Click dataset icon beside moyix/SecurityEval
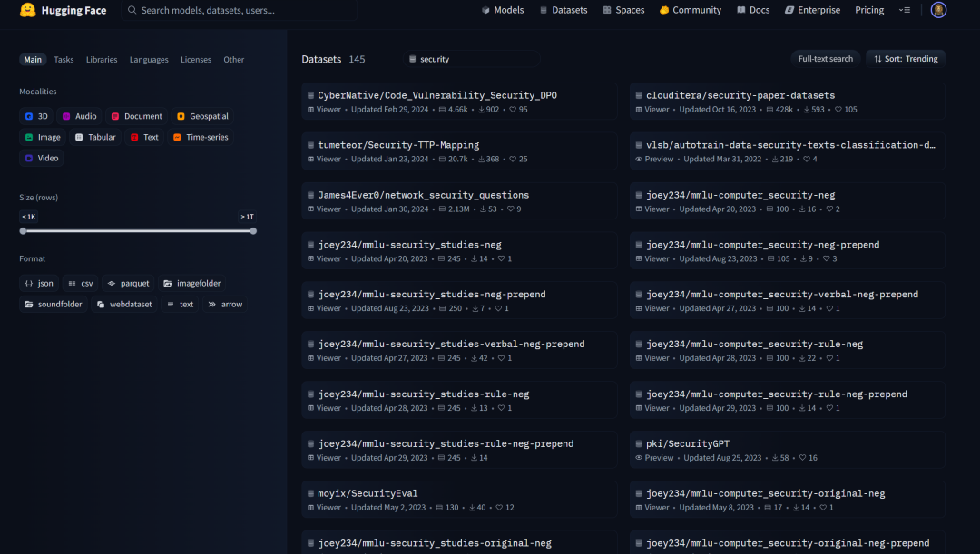The width and height of the screenshot is (980, 554). 310,493
